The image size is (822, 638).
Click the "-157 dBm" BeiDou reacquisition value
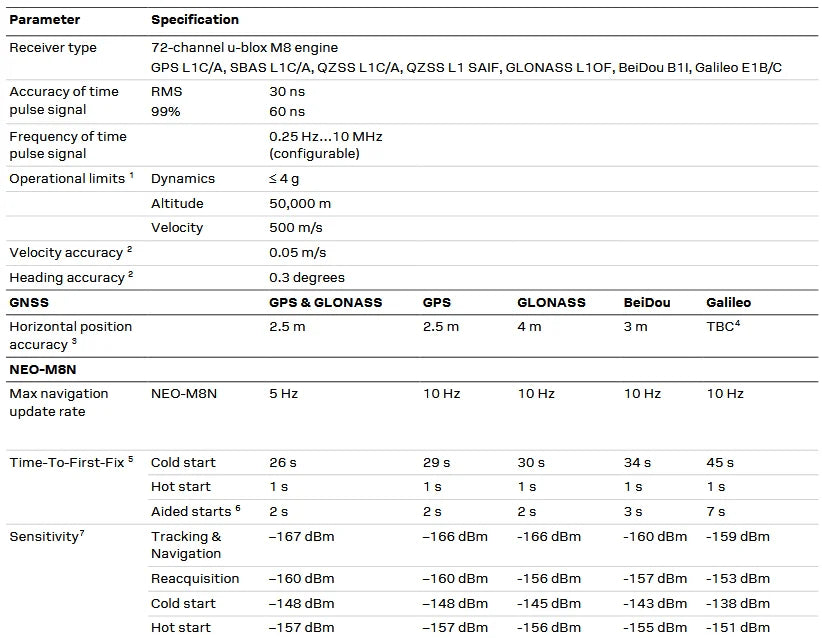[655, 579]
